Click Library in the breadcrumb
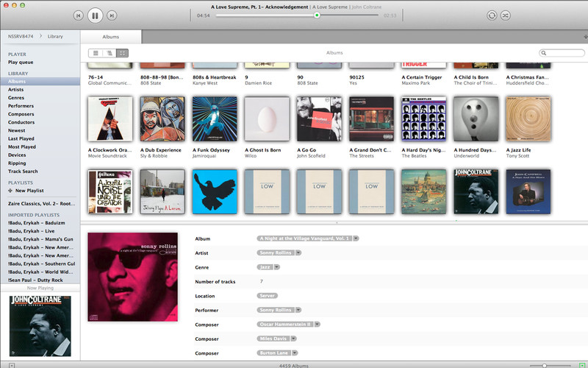Screen dimensions: 588x368 pyautogui.click(x=55, y=36)
